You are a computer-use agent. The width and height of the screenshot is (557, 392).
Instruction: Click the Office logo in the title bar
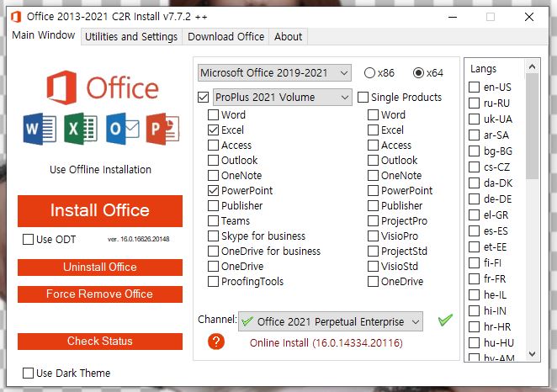pos(16,17)
